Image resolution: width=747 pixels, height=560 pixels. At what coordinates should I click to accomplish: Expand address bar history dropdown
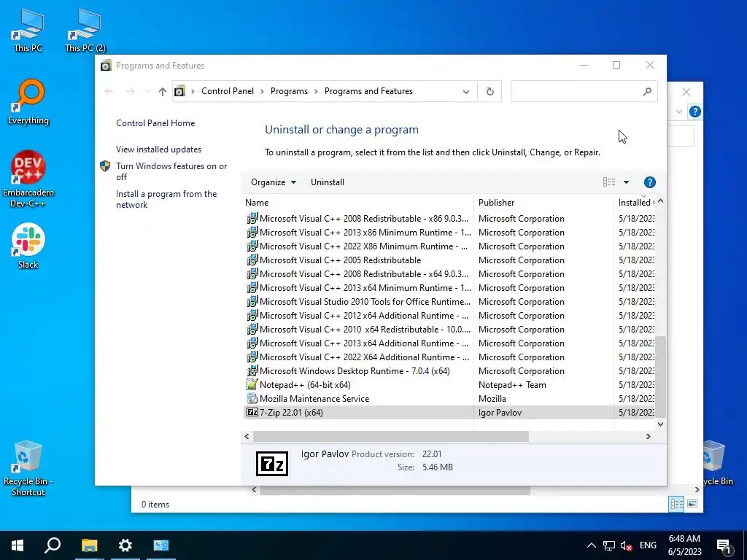click(x=466, y=91)
